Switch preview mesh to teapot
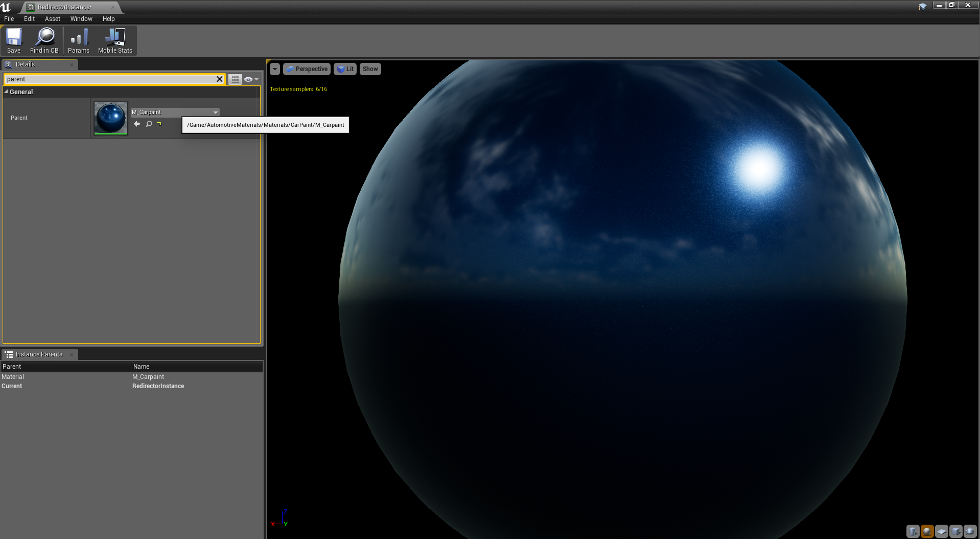The height and width of the screenshot is (539, 980). coord(970,531)
